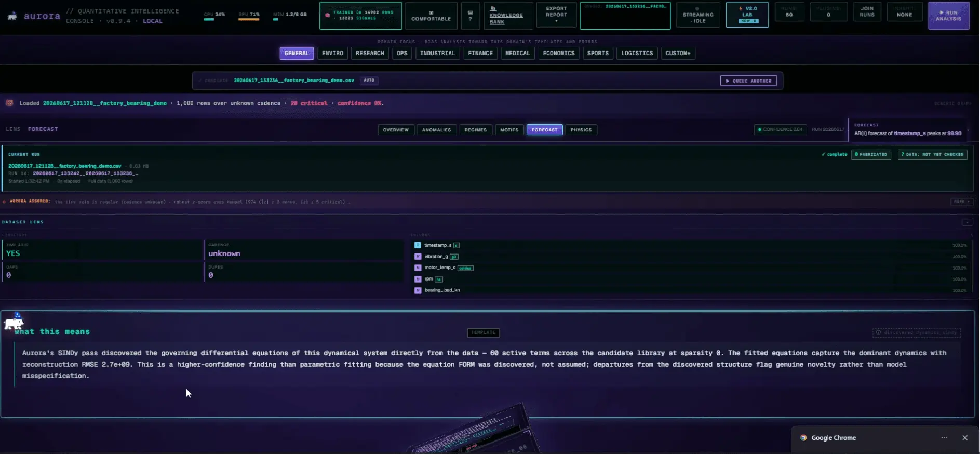Viewport: 980px width, 454px height.
Task: Click the discovered_dynamics_sindy info tag
Action: (x=917, y=332)
